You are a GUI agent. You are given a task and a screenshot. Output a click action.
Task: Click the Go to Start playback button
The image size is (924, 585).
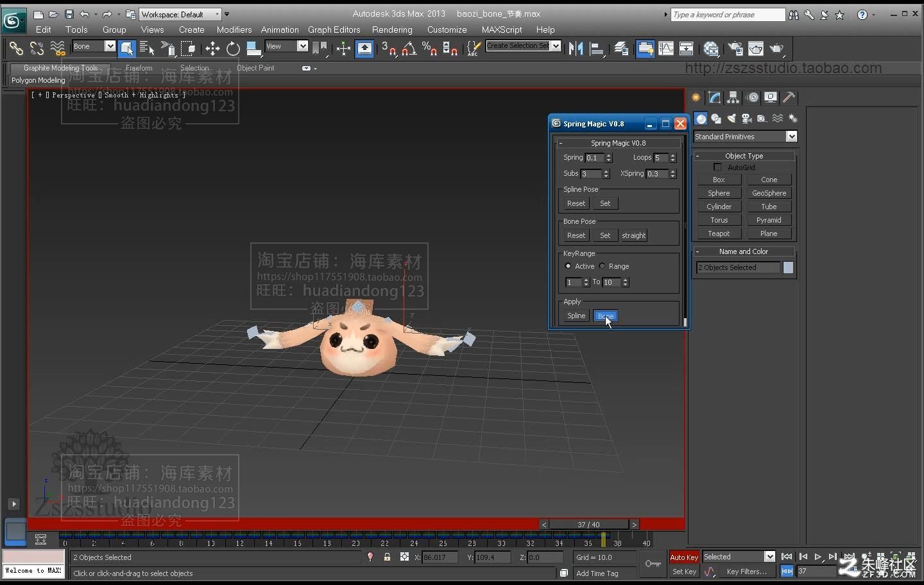point(787,557)
